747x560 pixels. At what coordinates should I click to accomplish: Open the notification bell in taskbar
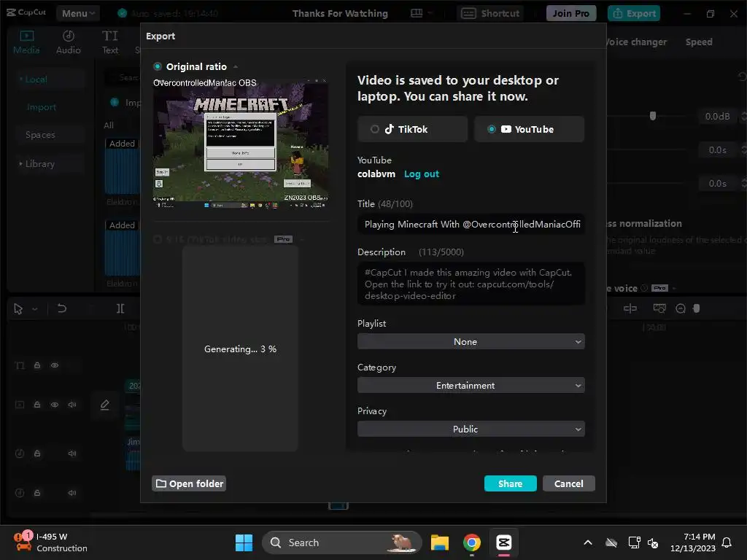pyautogui.click(x=727, y=542)
